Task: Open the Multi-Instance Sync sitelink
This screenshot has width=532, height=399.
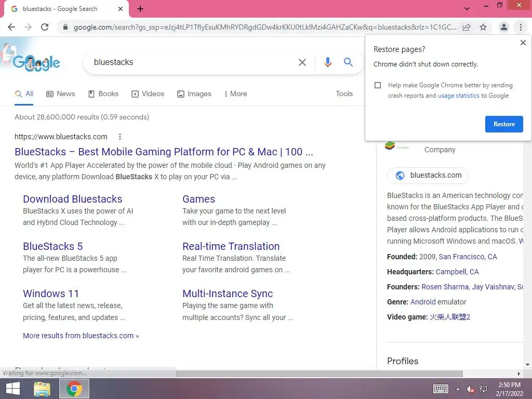Action: click(228, 294)
